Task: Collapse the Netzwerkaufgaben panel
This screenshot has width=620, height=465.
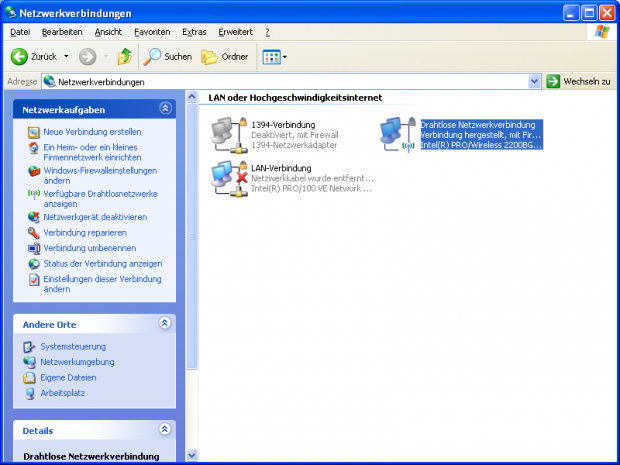Action: pos(165,108)
